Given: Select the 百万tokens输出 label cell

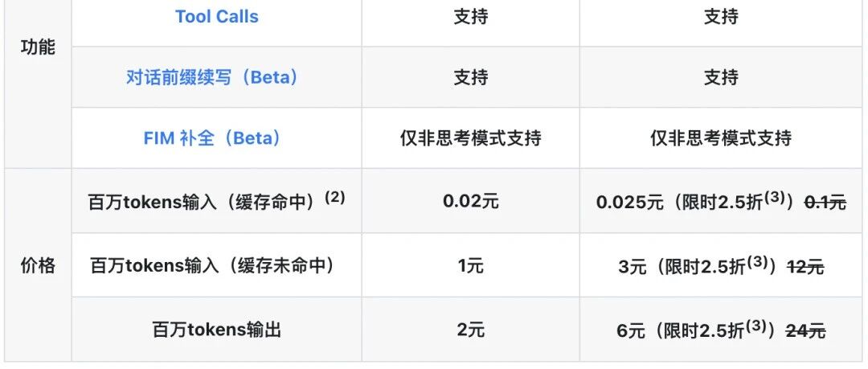Looking at the screenshot, I should (x=216, y=330).
